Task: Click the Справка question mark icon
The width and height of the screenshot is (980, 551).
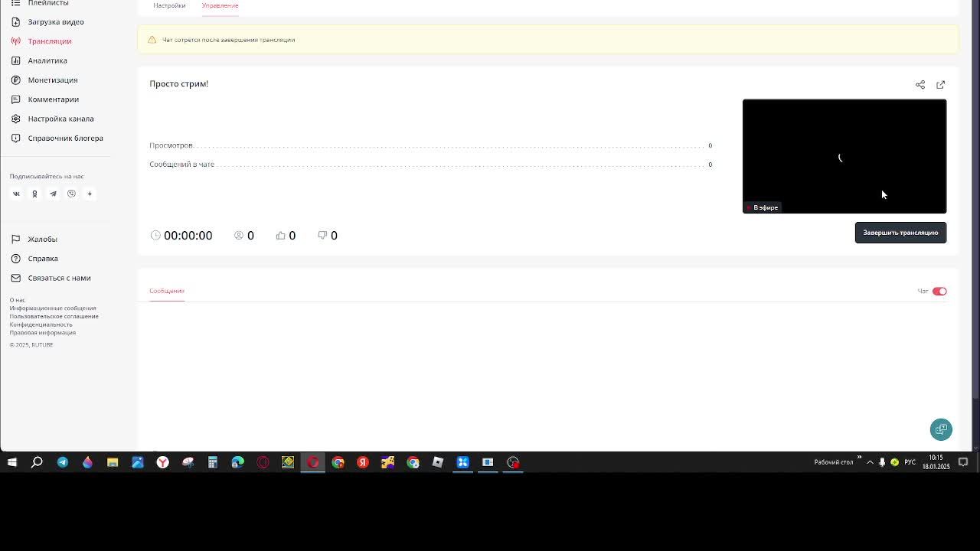Action: point(15,259)
